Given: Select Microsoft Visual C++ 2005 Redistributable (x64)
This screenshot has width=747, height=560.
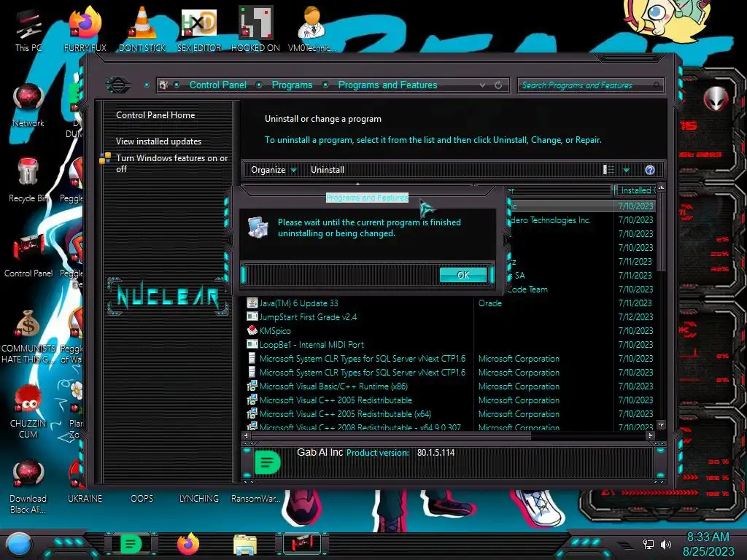Looking at the screenshot, I should coord(345,414).
